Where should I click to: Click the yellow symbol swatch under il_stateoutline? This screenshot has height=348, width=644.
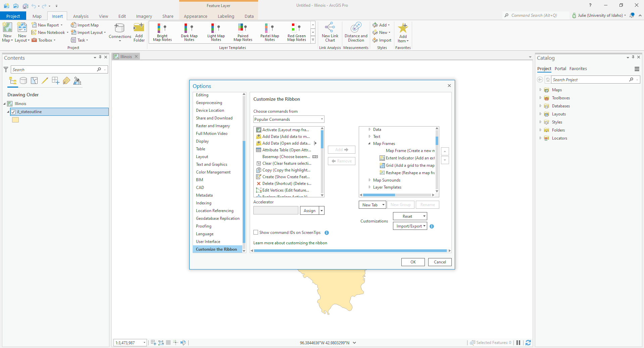coord(15,120)
